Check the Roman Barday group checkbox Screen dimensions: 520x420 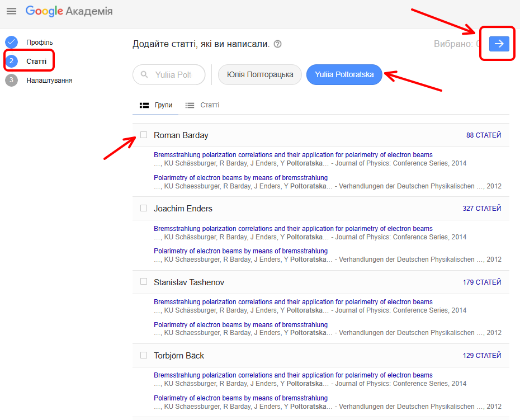coord(144,135)
